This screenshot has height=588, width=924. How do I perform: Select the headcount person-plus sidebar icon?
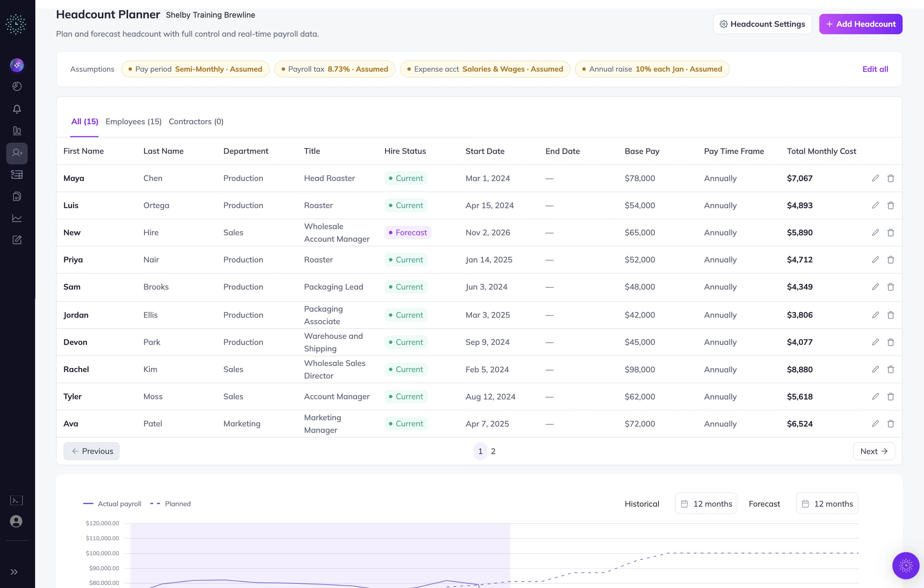17,153
